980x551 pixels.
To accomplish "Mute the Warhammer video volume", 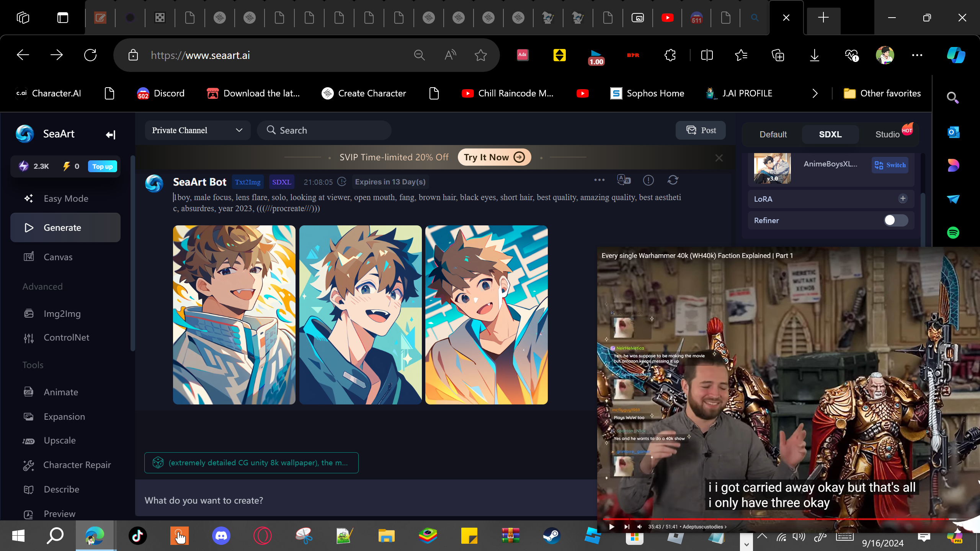I will coord(640,527).
